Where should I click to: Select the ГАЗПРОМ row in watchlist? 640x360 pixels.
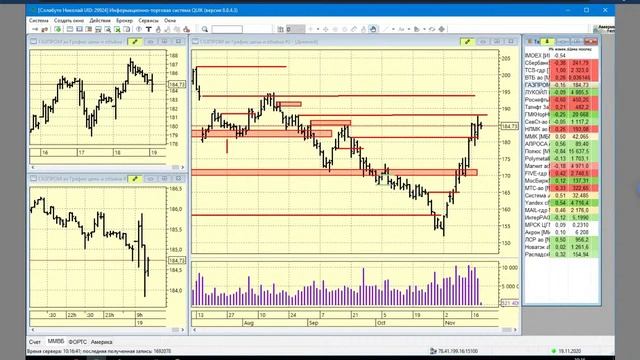(561, 85)
